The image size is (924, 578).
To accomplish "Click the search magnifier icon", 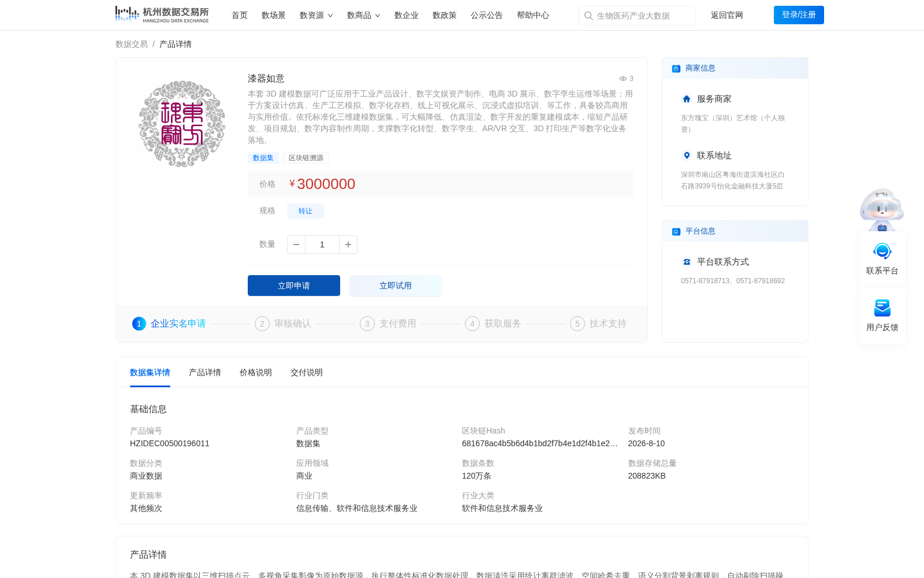I will pyautogui.click(x=588, y=16).
